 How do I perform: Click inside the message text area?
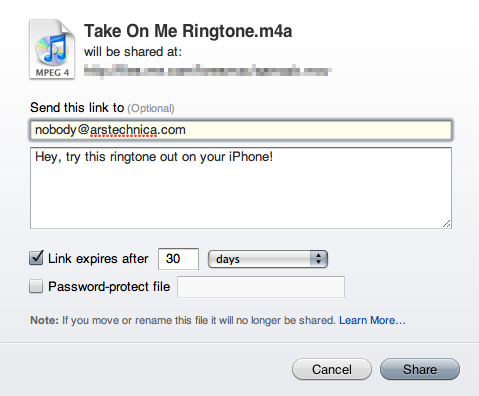[x=241, y=188]
